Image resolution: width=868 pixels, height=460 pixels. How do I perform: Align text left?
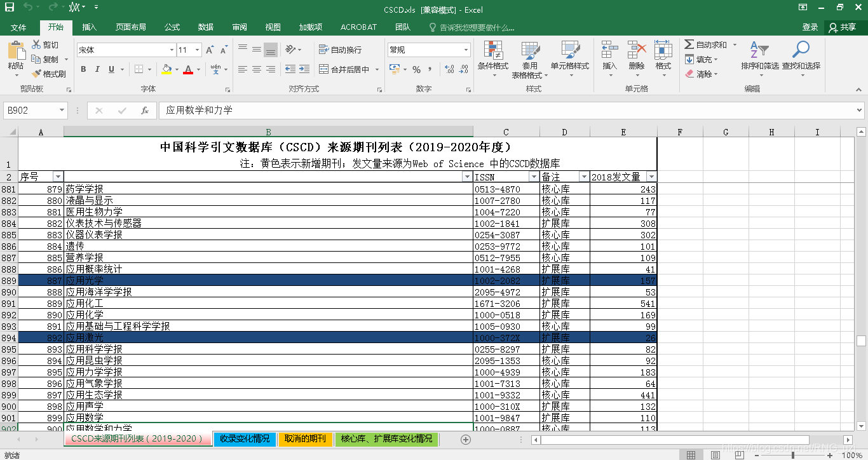243,69
